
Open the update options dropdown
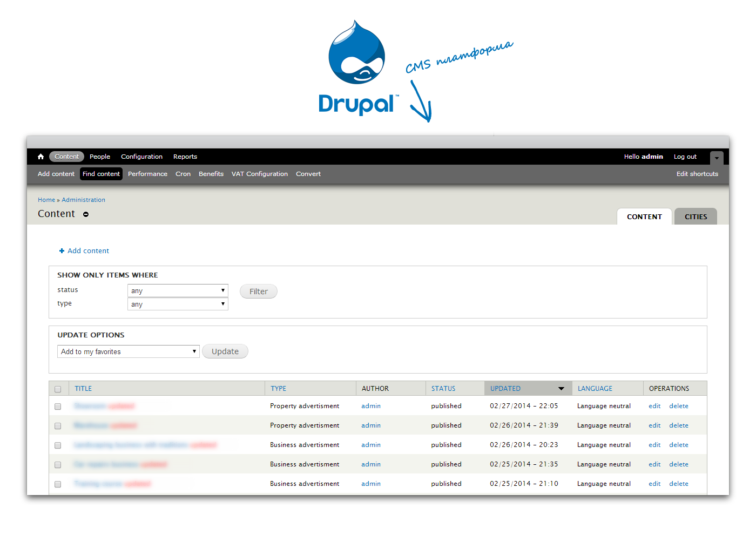coord(129,351)
